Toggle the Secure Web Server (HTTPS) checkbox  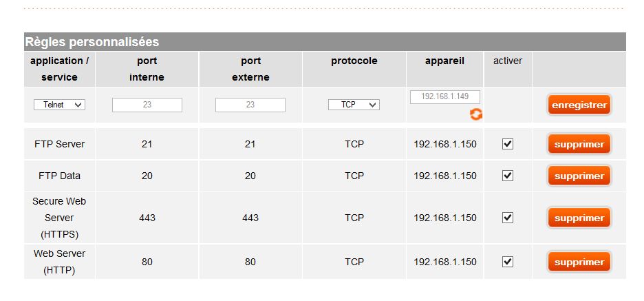[508, 218]
